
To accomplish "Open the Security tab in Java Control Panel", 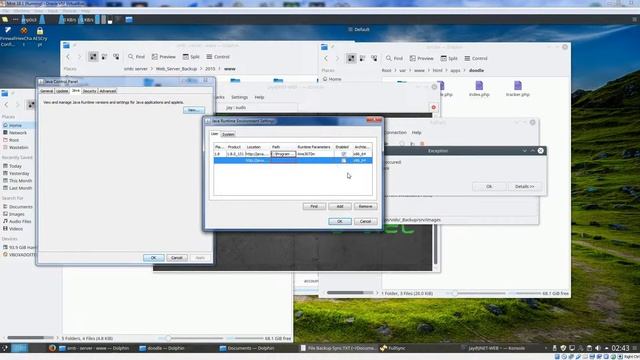I will [89, 91].
